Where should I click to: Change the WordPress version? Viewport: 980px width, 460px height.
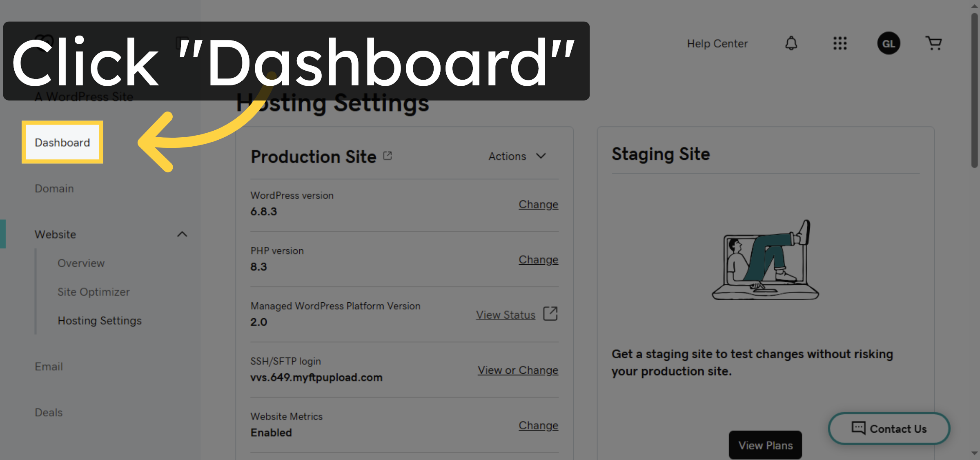(538, 204)
